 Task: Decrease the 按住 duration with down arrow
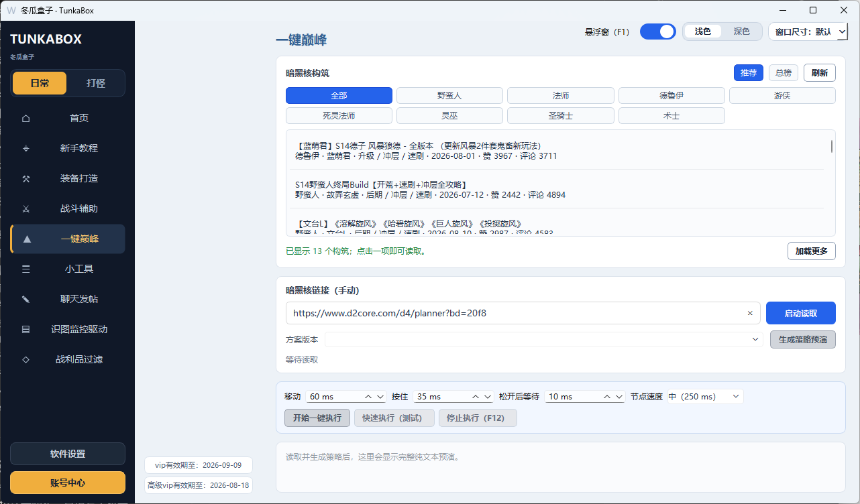(488, 397)
